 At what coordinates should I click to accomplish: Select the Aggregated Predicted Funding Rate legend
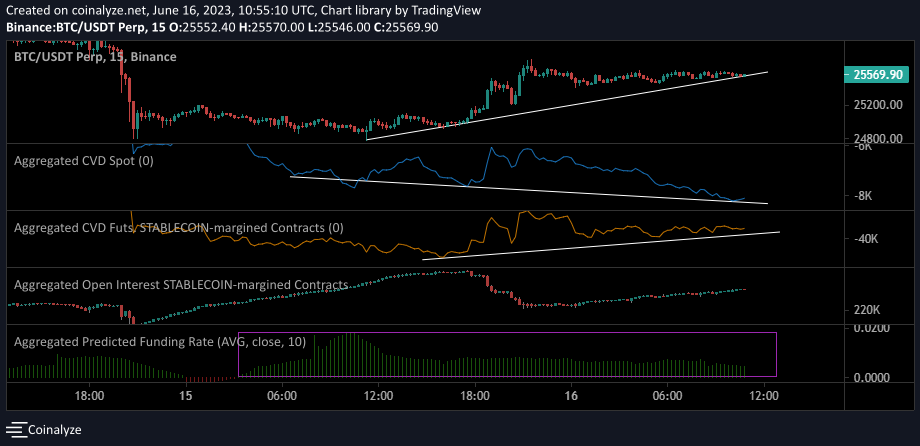(159, 342)
